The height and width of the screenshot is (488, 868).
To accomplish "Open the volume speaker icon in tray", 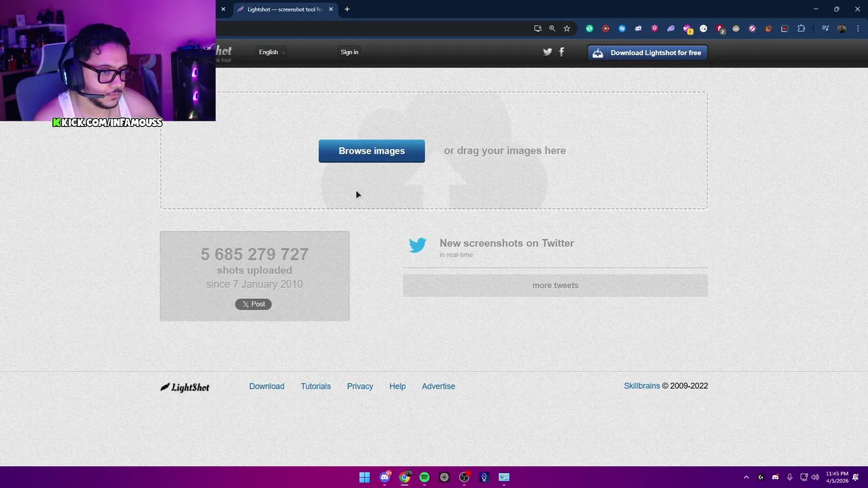I will [x=815, y=477].
